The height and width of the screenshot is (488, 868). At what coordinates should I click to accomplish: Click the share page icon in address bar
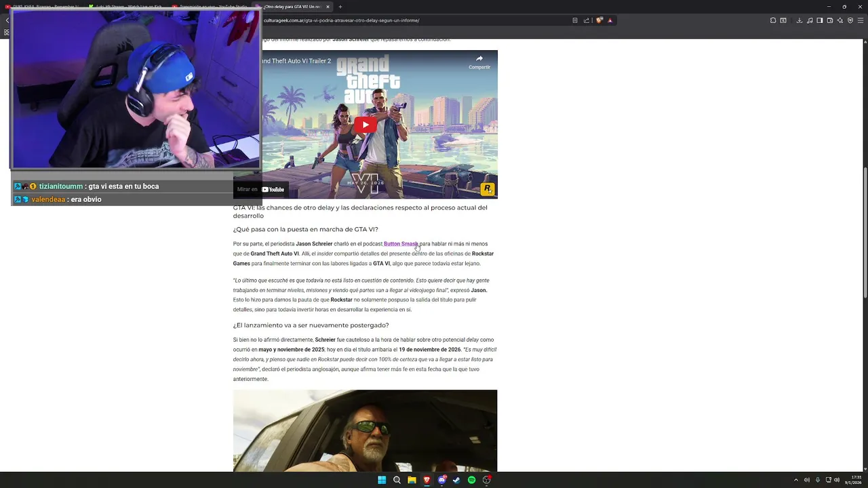[x=587, y=20]
